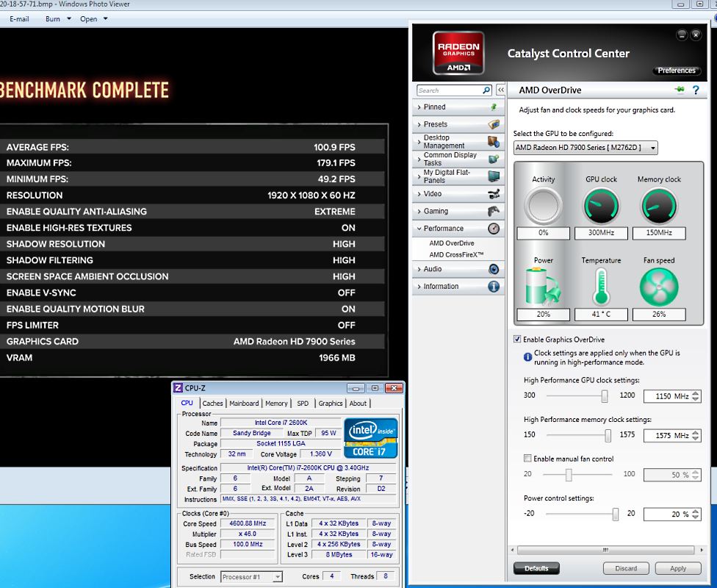This screenshot has height=588, width=717.
Task: Click the Catalyst search field
Action: (450, 90)
